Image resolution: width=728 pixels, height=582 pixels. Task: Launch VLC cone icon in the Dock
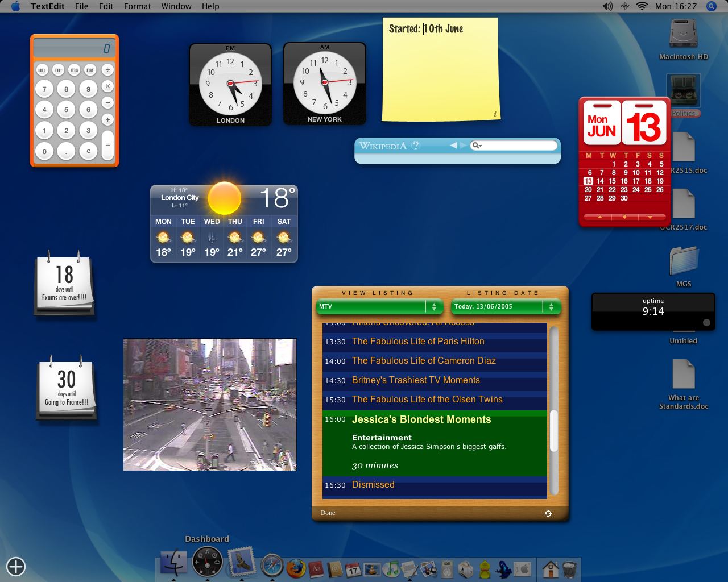click(372, 569)
